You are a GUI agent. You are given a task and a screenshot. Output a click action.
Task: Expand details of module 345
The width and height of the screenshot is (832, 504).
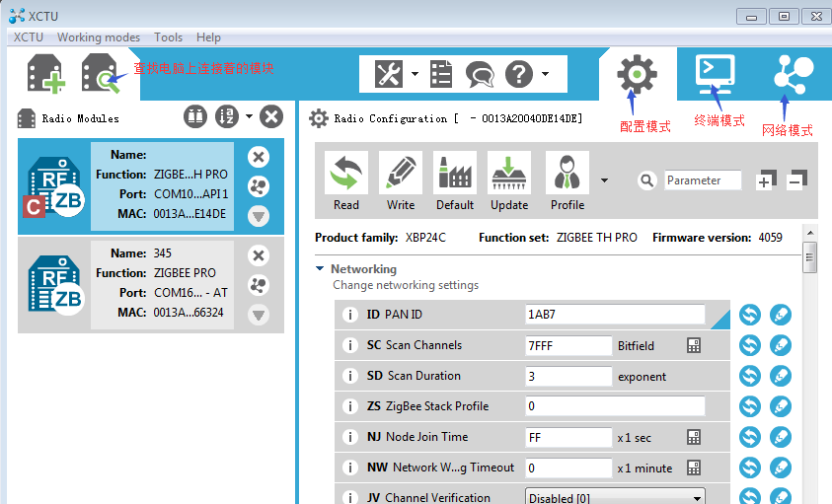[259, 316]
